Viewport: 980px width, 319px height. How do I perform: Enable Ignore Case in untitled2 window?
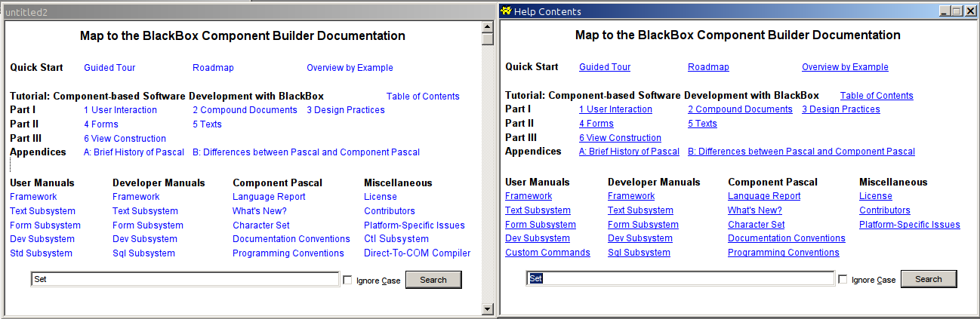[348, 281]
